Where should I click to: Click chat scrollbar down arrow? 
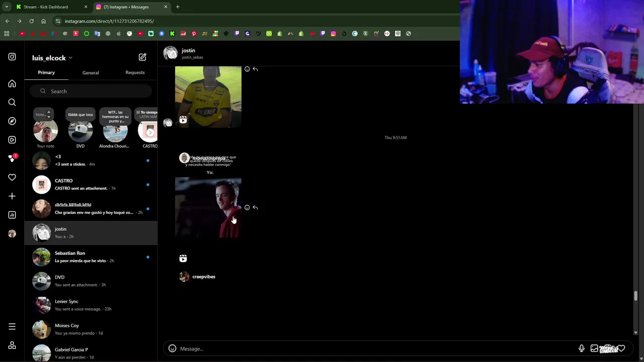click(x=635, y=332)
